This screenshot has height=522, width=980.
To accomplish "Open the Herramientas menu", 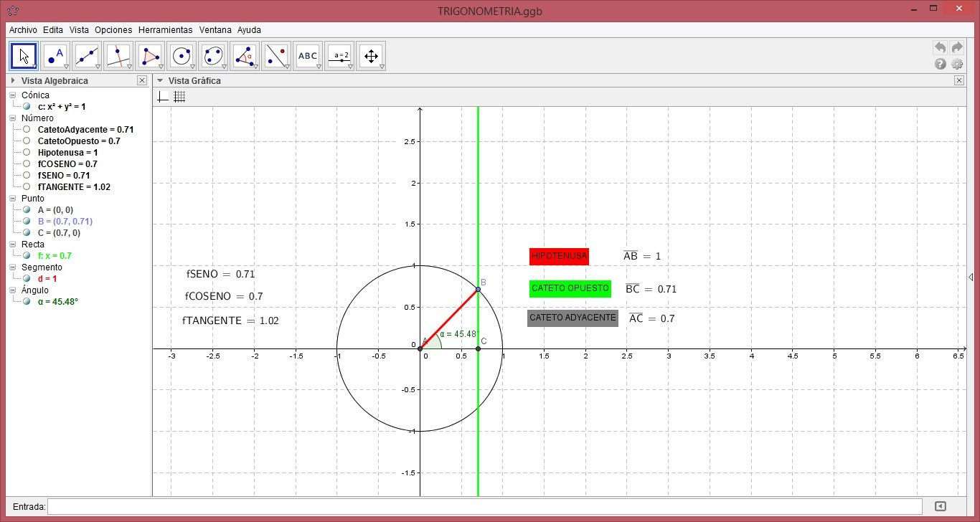I will (x=166, y=30).
